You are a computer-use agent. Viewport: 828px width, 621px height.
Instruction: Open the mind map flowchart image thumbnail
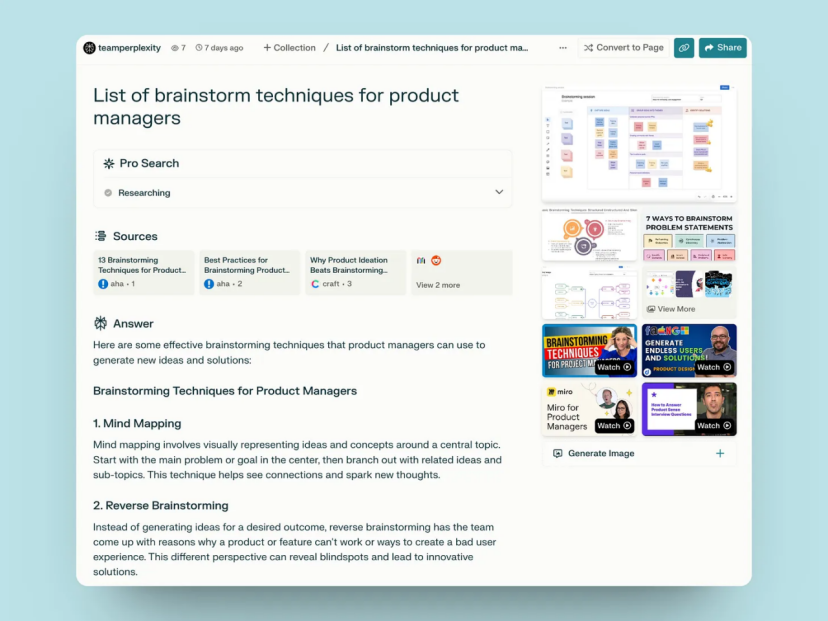tap(589, 293)
